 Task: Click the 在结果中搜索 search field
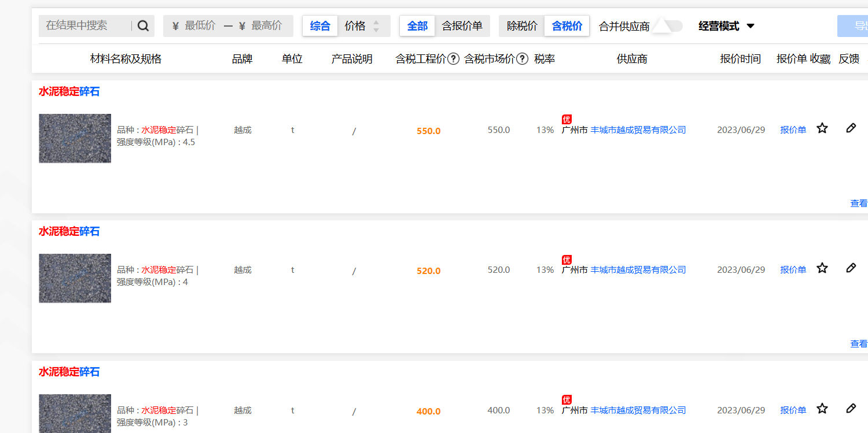pyautogui.click(x=85, y=26)
